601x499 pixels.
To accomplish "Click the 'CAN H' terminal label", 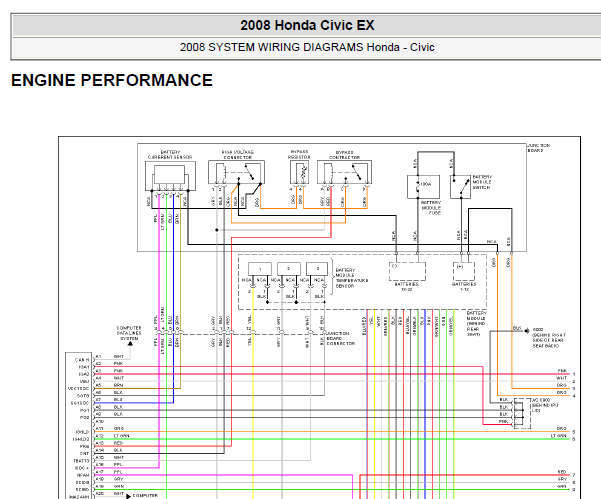I will point(82,360).
